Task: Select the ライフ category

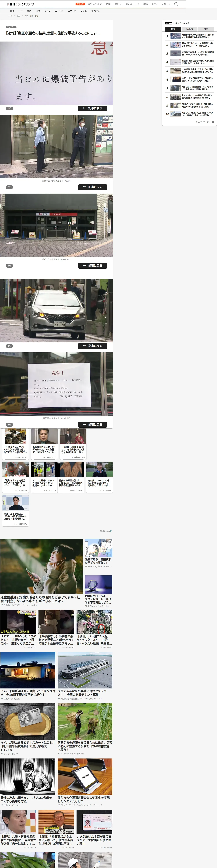Action: pos(47,11)
